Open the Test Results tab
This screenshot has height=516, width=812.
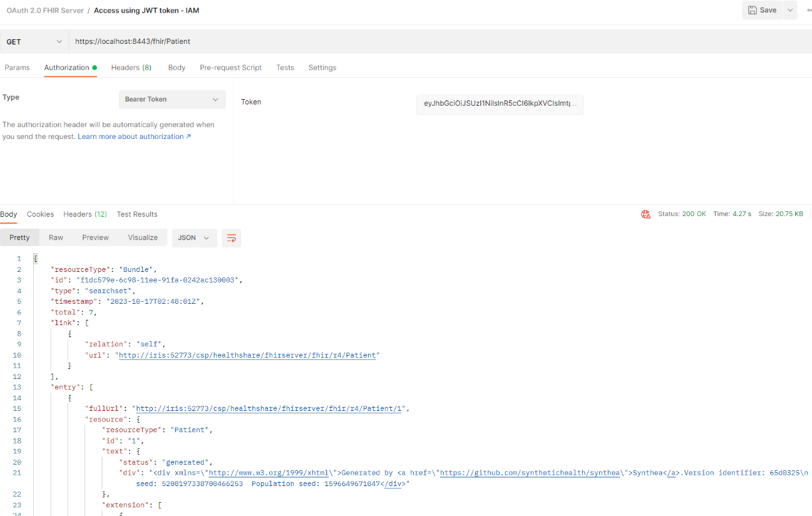pos(137,214)
